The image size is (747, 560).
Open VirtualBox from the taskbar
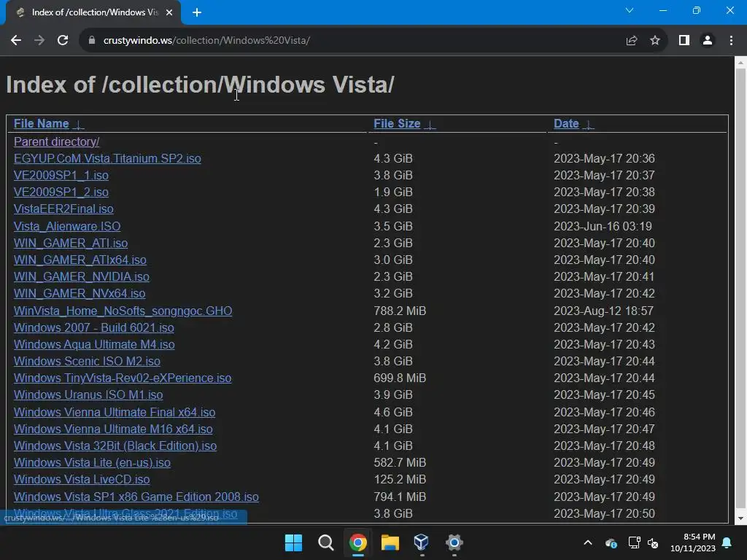(421, 542)
